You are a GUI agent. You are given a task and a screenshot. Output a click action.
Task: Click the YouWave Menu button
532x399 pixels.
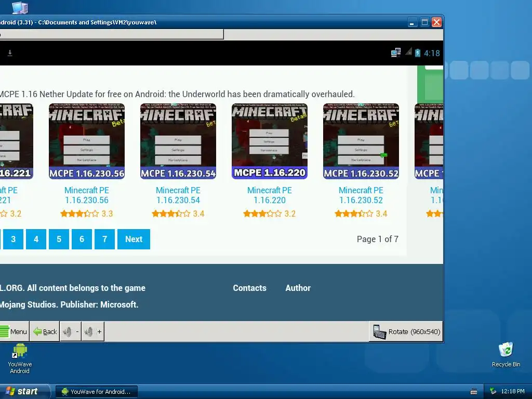pyautogui.click(x=14, y=331)
